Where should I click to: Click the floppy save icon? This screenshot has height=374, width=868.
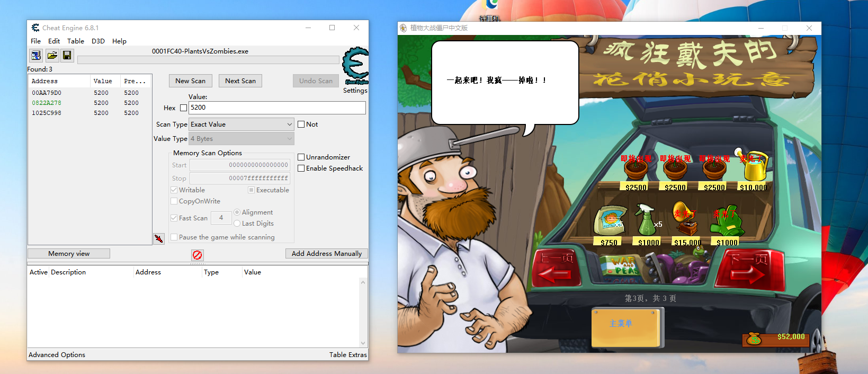coord(67,55)
